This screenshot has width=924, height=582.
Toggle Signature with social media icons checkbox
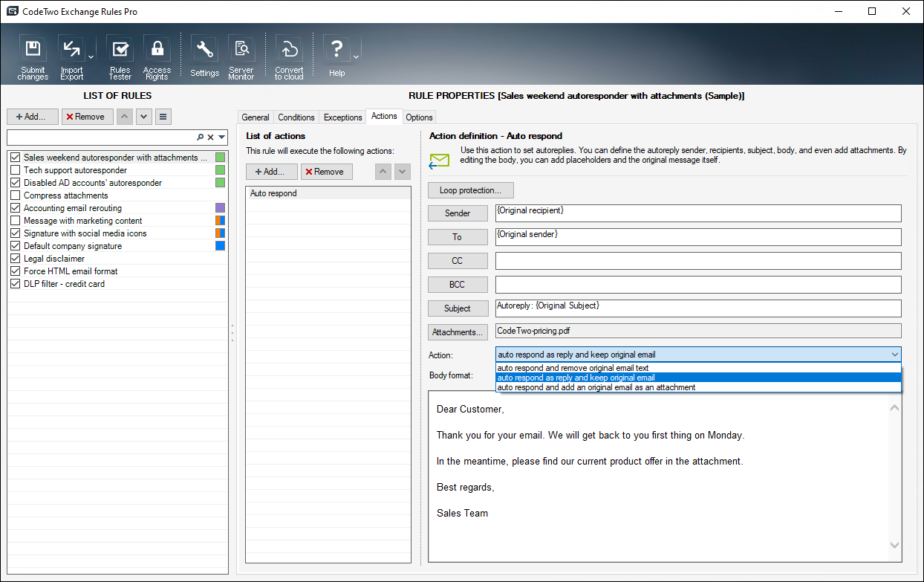[x=15, y=233]
